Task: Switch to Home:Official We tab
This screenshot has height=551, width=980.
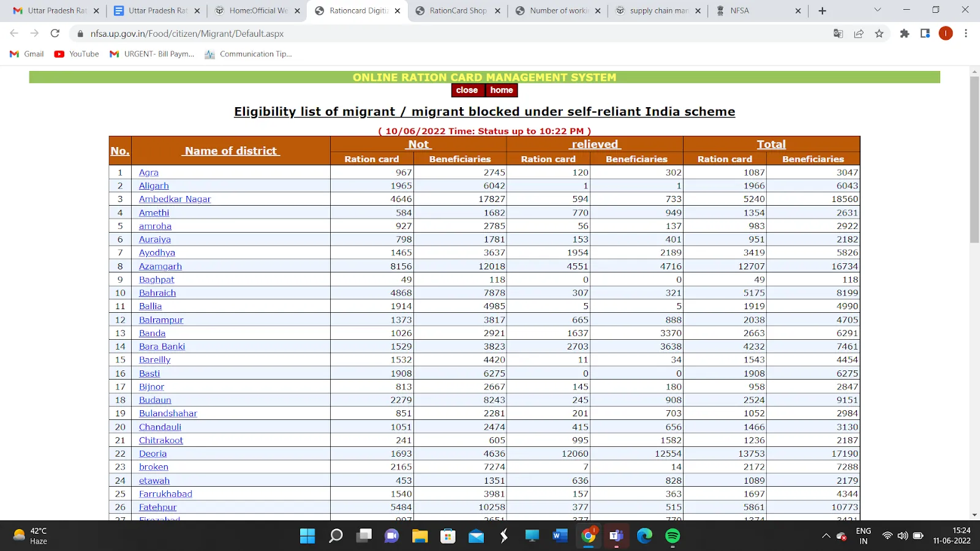Action: [257, 10]
